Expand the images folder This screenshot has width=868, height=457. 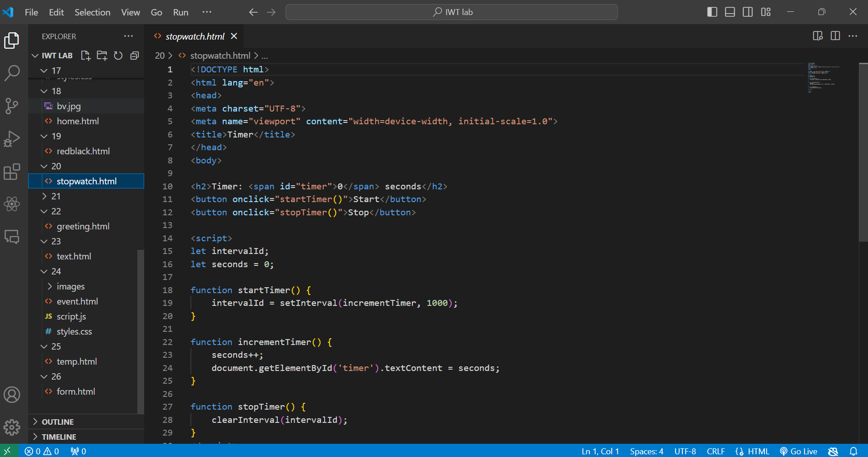click(x=70, y=286)
